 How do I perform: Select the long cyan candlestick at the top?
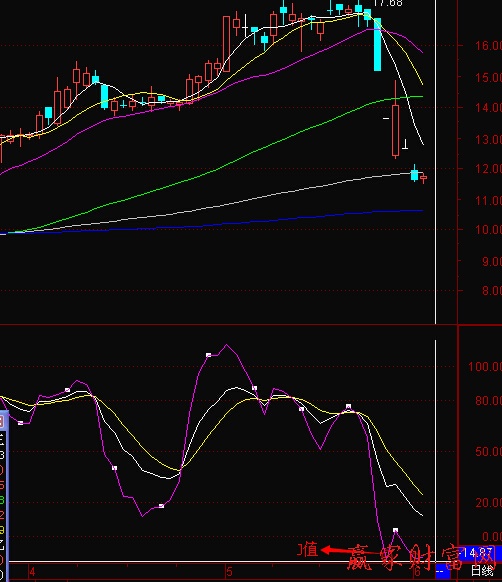[x=377, y=44]
